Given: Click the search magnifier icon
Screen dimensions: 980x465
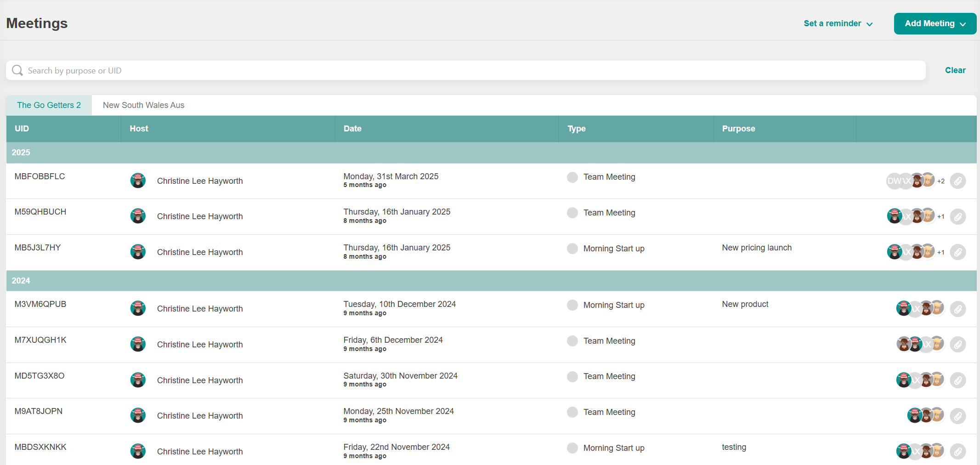Looking at the screenshot, I should coord(17,70).
